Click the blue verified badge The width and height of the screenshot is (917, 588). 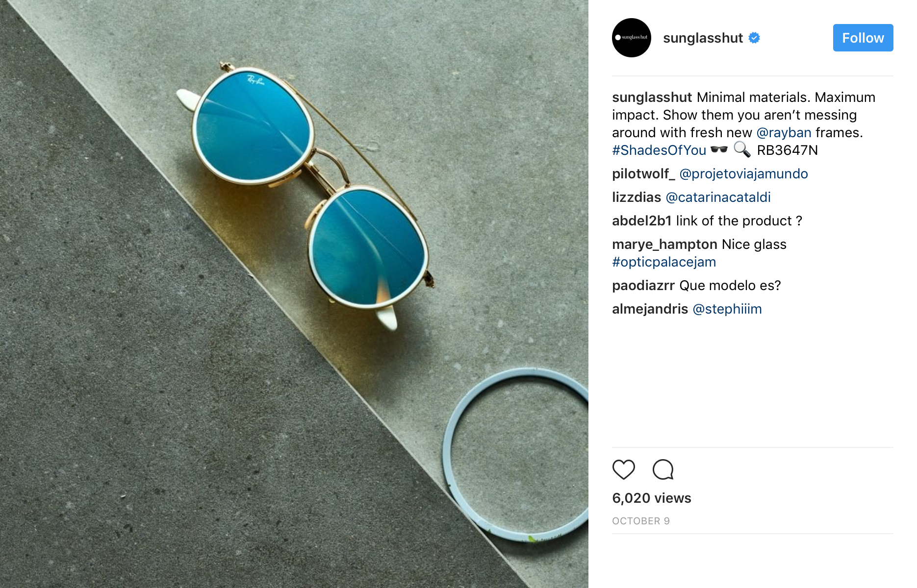click(754, 38)
